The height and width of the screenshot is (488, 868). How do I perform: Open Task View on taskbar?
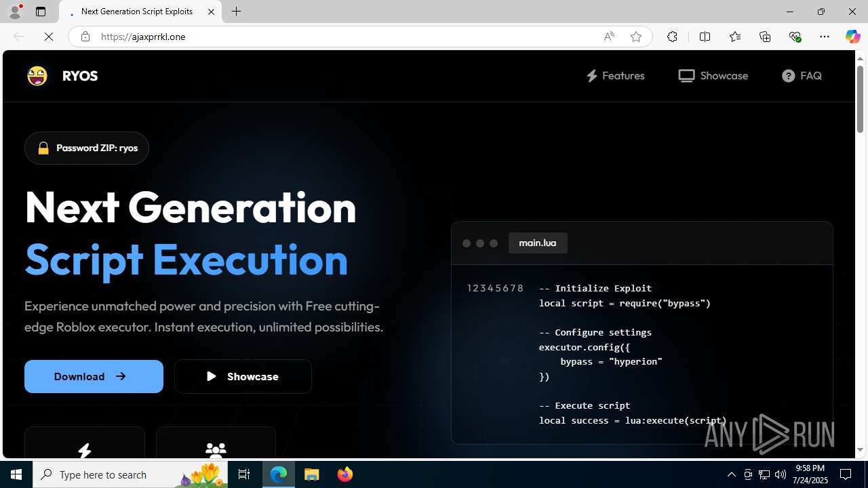(x=244, y=474)
